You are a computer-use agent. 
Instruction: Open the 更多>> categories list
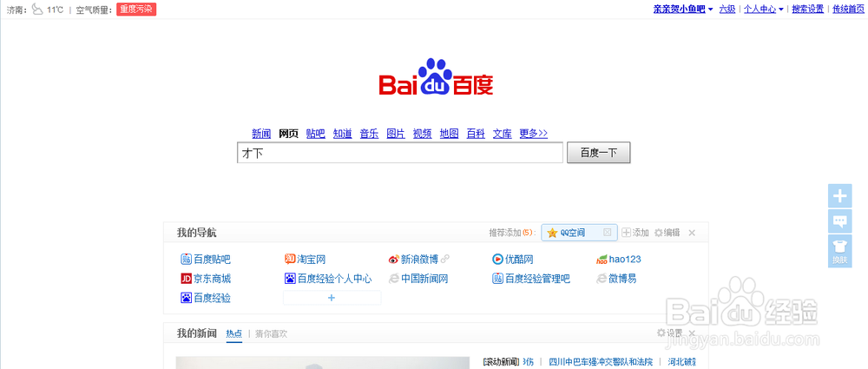tap(533, 134)
